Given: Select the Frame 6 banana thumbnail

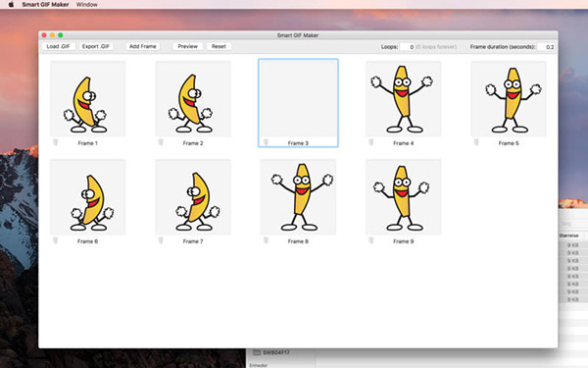Looking at the screenshot, I should point(88,197).
